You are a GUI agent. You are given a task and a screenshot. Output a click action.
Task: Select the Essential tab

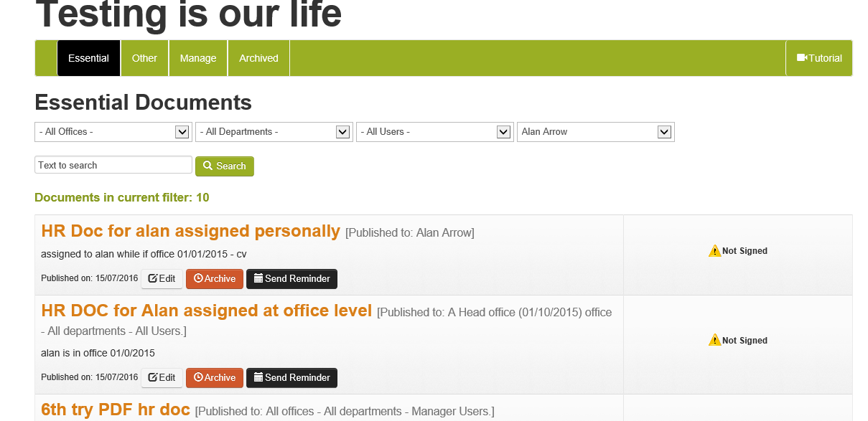tap(88, 58)
